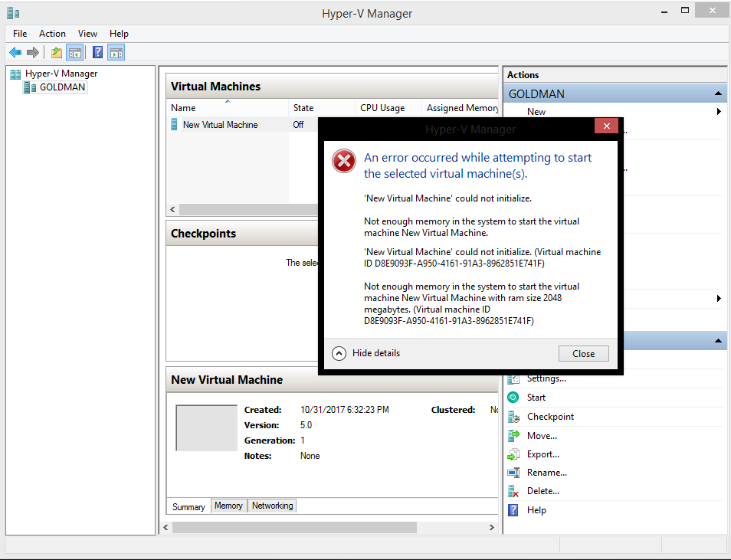Collapse details with Hide details chevron
This screenshot has height=560, width=731.
click(339, 353)
